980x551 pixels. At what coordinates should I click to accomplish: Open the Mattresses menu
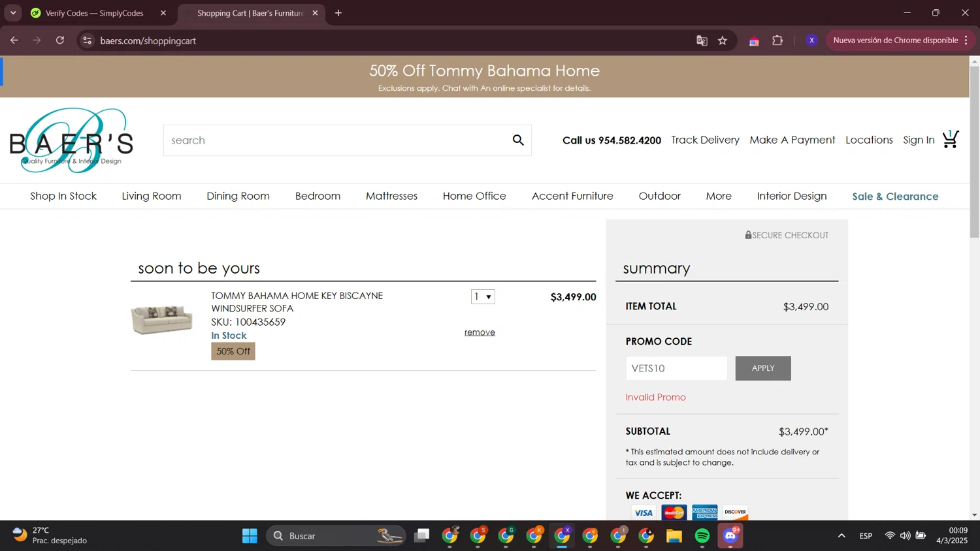(x=391, y=196)
